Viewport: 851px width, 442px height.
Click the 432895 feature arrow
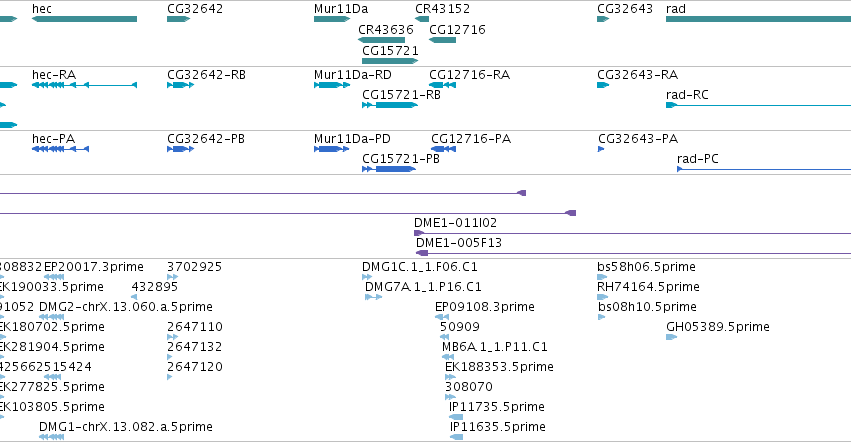[x=134, y=297]
